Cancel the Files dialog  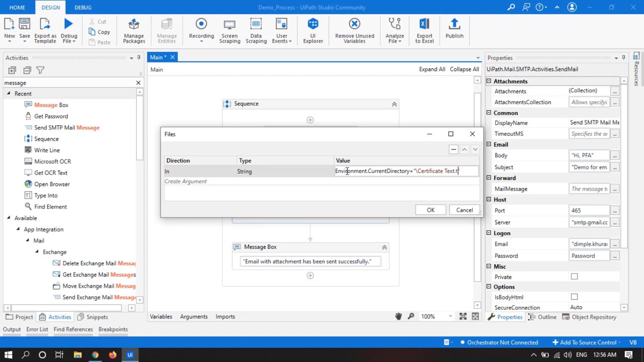point(464,210)
